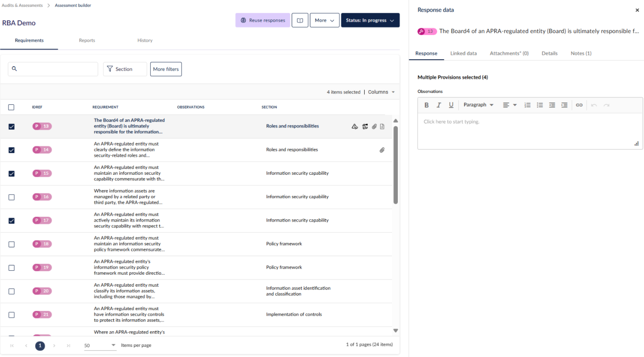
Task: Insert a numbered list in Observations editor
Action: coord(527,105)
